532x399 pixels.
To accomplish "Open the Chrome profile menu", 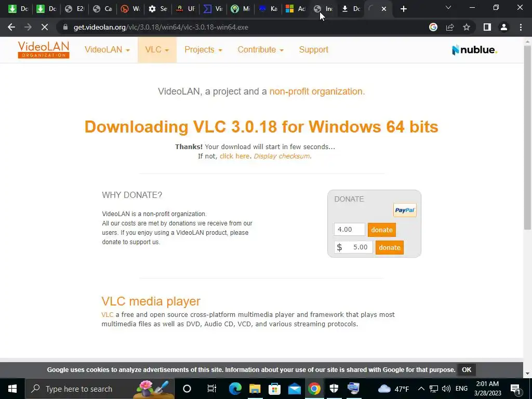I will tap(504, 27).
